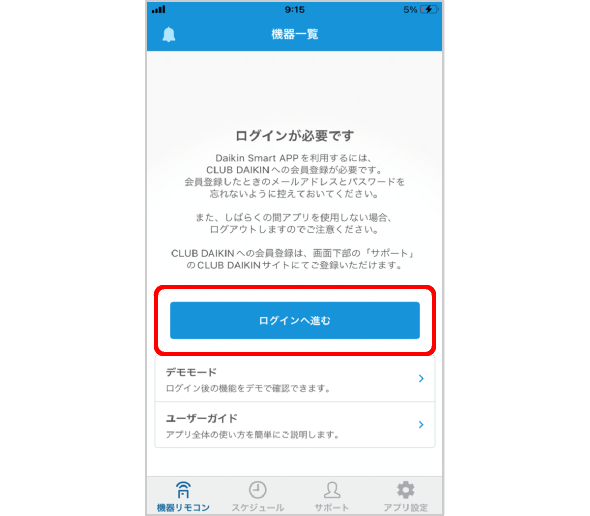Expand the デモモード chevron arrow
The width and height of the screenshot is (590, 516).
click(421, 379)
